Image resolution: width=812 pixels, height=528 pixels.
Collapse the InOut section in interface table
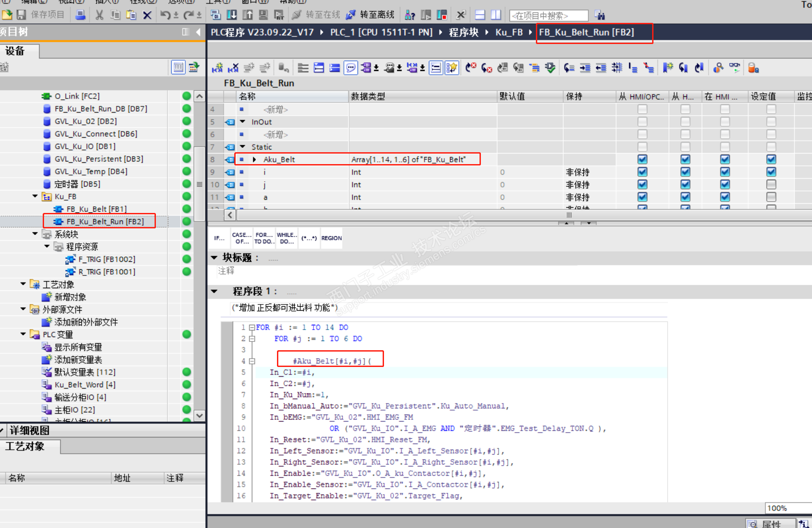[x=242, y=122]
